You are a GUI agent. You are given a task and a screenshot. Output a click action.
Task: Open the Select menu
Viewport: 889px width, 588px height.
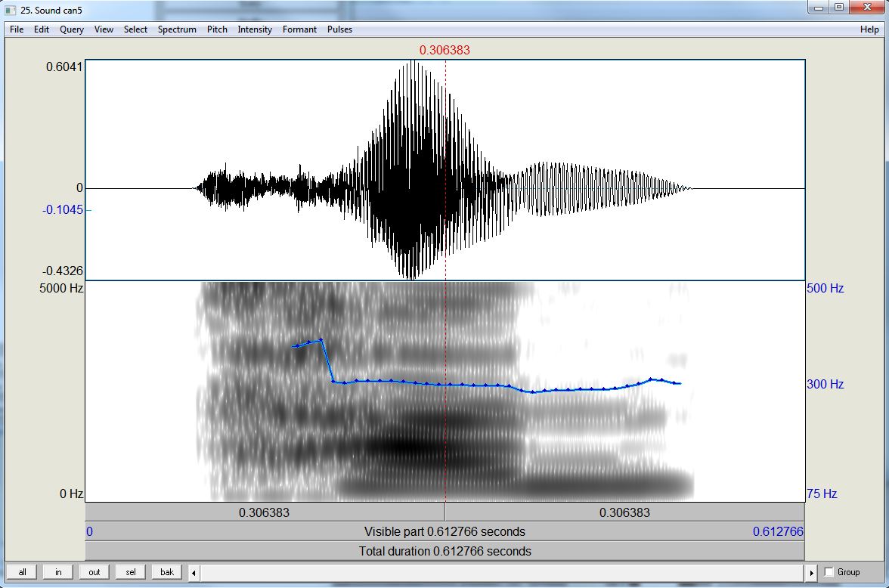coord(135,29)
